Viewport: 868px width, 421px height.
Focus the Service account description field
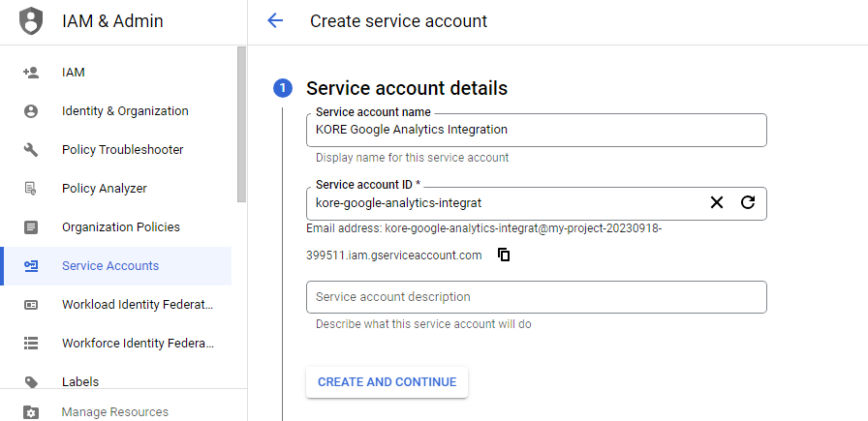click(536, 297)
